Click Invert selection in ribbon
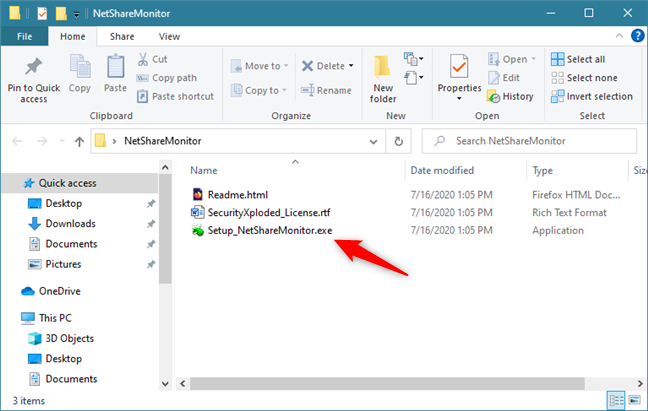This screenshot has width=648, height=411. 592,96
